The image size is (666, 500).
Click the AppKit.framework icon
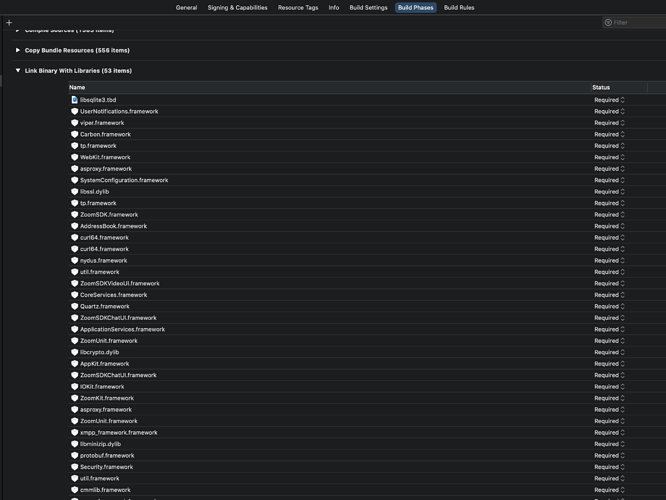(x=75, y=364)
